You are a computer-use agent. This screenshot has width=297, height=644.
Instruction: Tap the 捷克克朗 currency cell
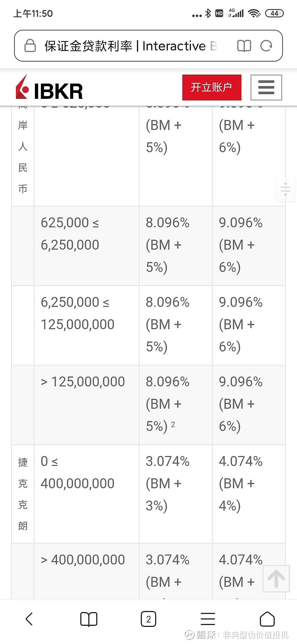click(23, 493)
